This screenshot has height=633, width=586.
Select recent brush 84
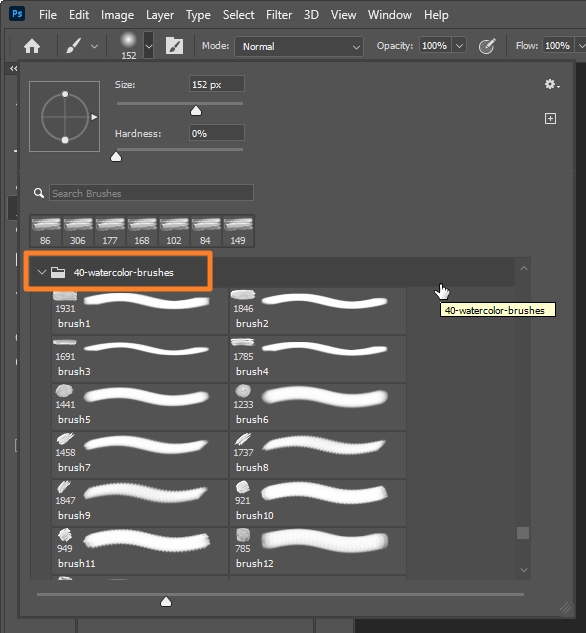pyautogui.click(x=206, y=231)
